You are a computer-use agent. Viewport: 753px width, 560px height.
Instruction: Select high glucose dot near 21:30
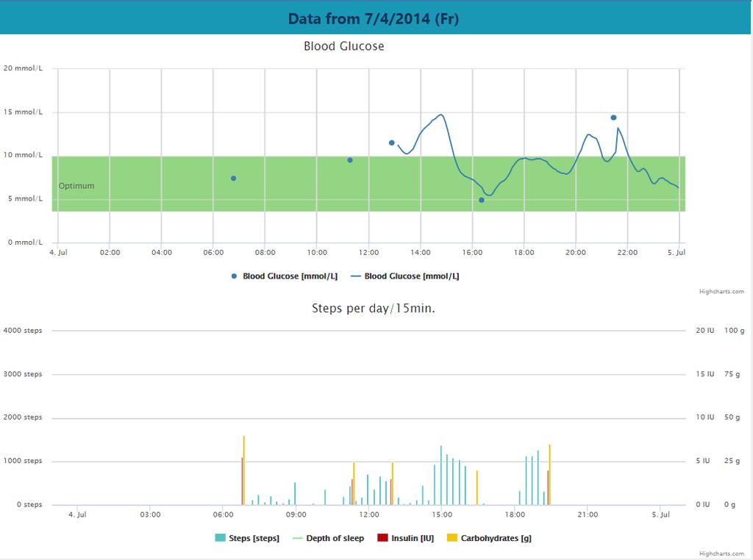pyautogui.click(x=613, y=118)
